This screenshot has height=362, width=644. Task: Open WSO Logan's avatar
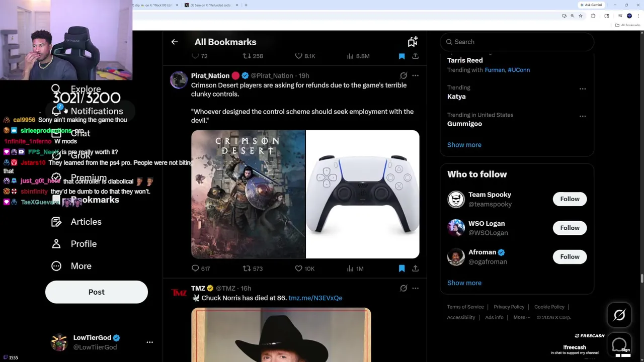pyautogui.click(x=456, y=228)
